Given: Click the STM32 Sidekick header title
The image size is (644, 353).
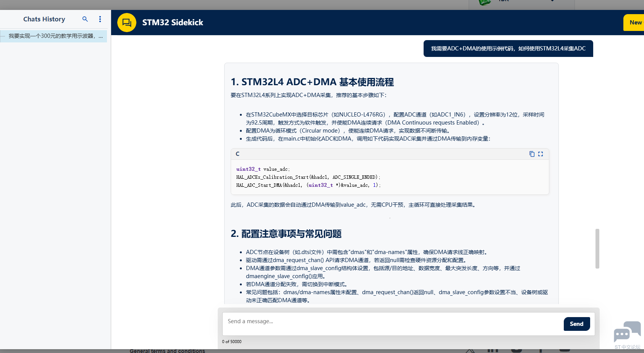Looking at the screenshot, I should point(173,23).
